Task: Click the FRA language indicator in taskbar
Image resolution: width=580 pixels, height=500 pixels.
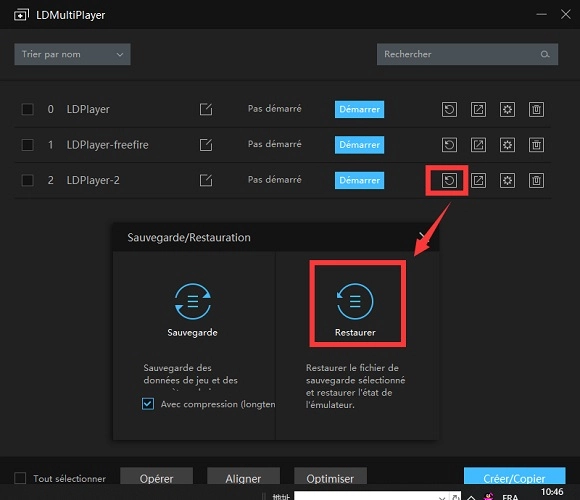Action: click(510, 497)
